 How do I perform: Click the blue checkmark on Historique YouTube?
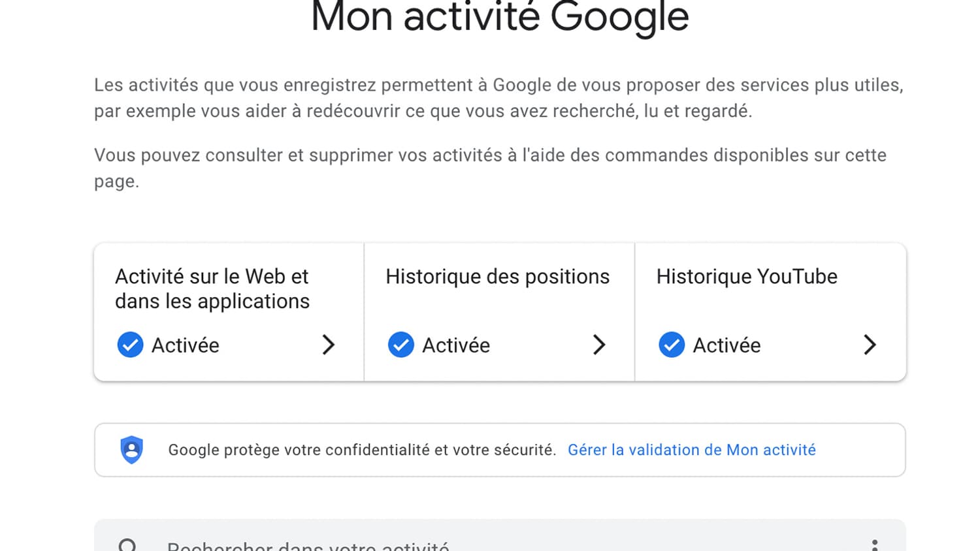[x=672, y=345]
